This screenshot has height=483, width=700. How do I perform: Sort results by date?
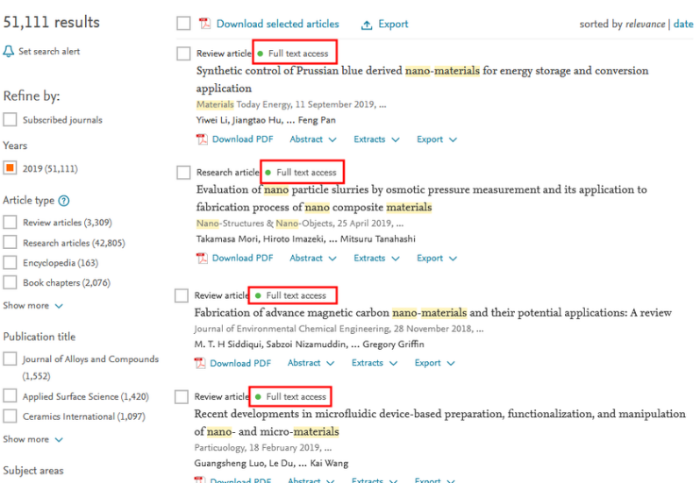[x=683, y=24]
